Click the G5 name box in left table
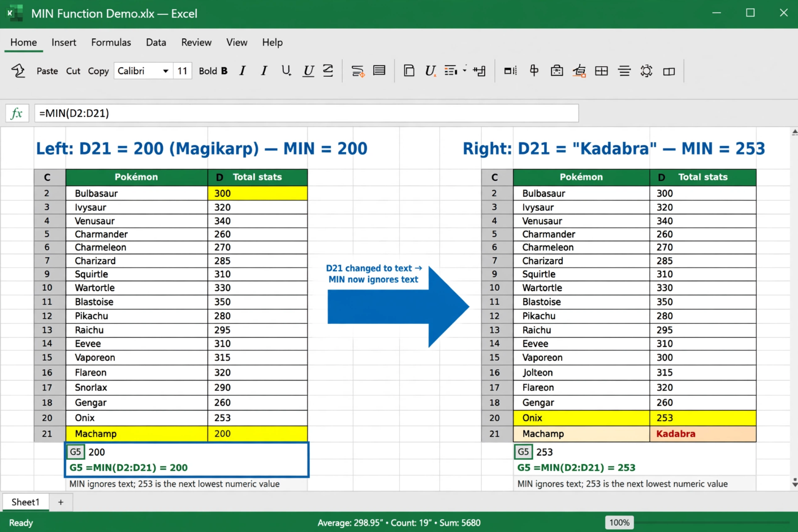This screenshot has height=532, width=798. pos(76,452)
